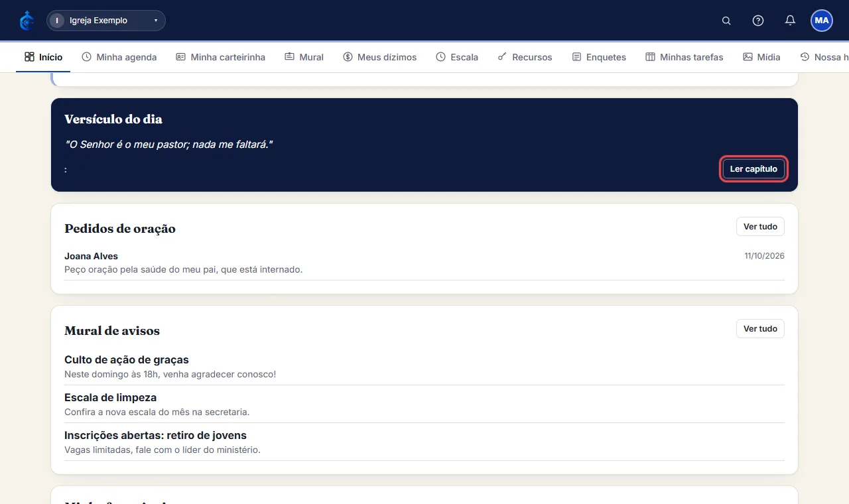
Task: Click the Versículo do dia heading
Action: point(113,119)
